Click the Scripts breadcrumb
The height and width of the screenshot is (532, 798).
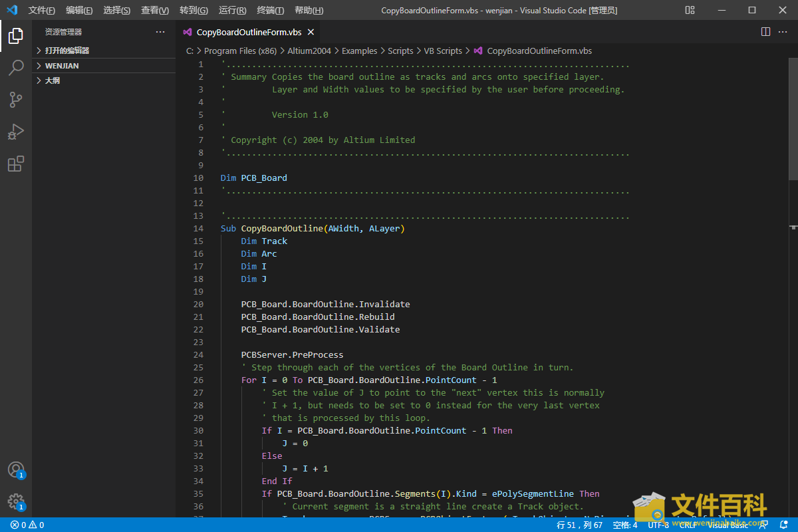pyautogui.click(x=400, y=51)
